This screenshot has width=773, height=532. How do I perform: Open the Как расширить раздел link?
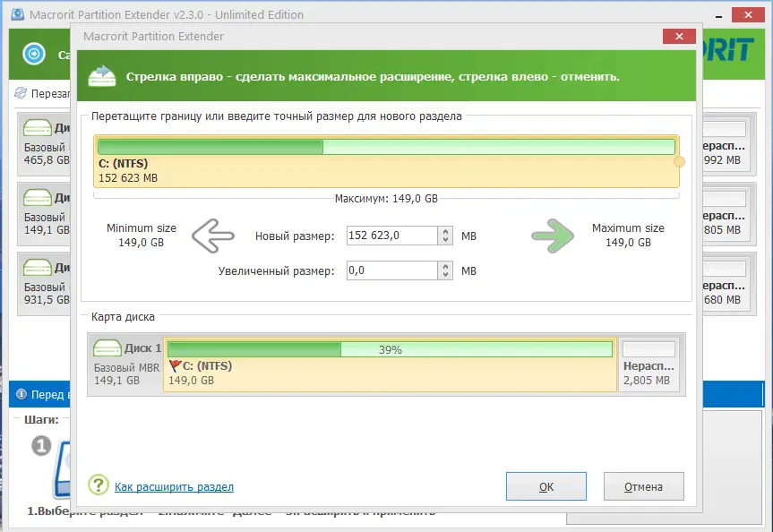coord(174,487)
